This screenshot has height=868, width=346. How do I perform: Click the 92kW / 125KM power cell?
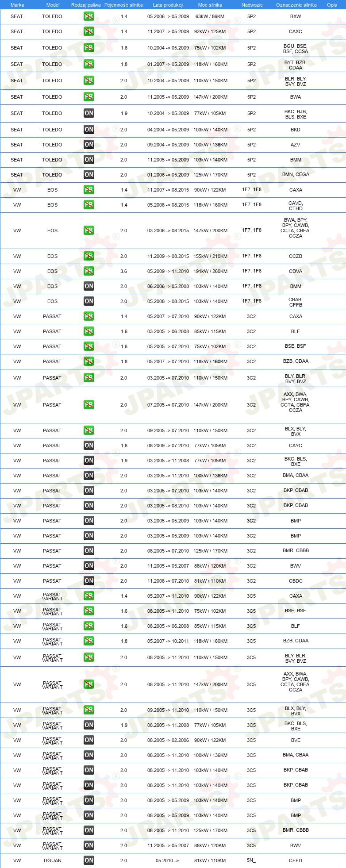click(210, 31)
